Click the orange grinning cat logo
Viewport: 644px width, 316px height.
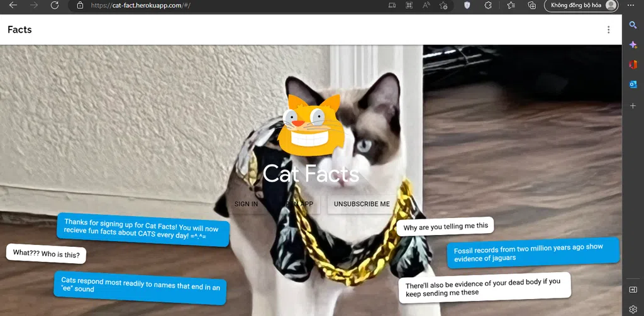coord(311,125)
